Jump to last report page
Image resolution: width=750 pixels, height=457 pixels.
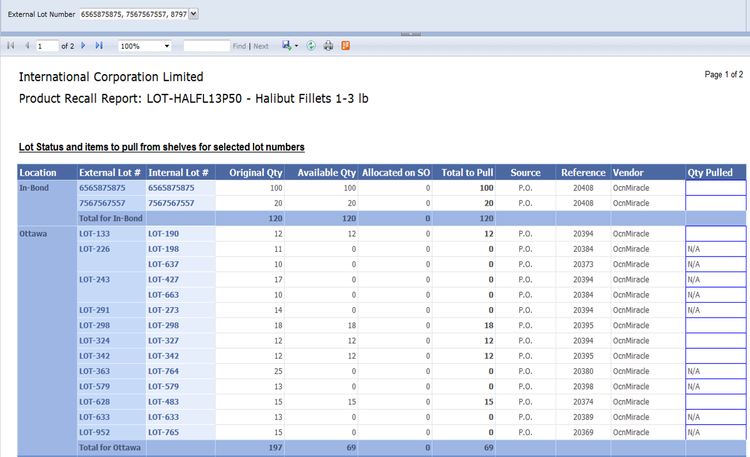99,45
